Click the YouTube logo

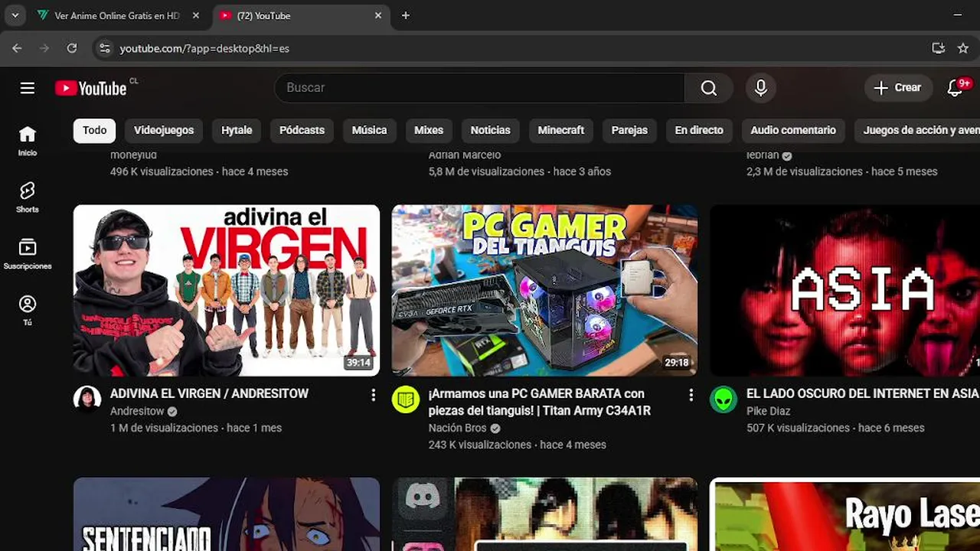[x=91, y=88]
